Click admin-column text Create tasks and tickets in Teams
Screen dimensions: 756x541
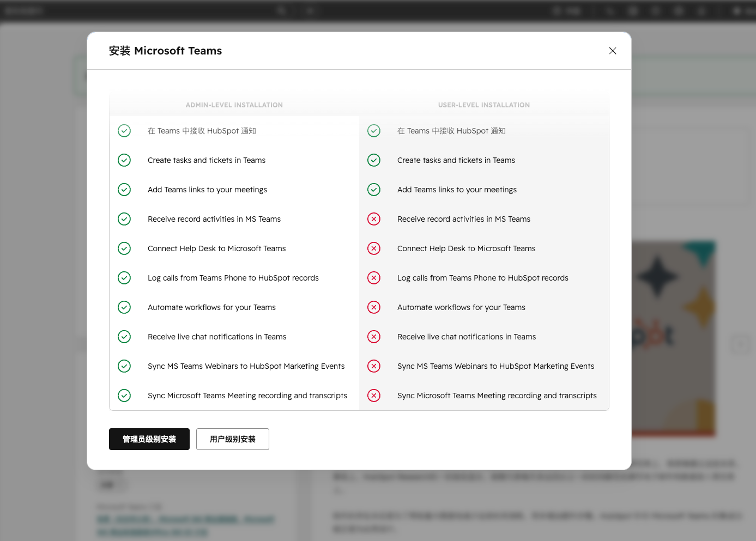(207, 160)
